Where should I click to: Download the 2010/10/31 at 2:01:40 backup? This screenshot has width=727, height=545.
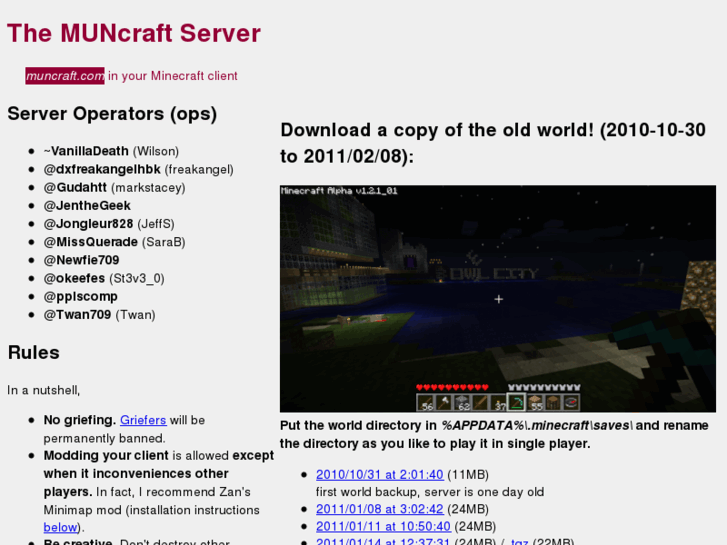[x=380, y=474]
